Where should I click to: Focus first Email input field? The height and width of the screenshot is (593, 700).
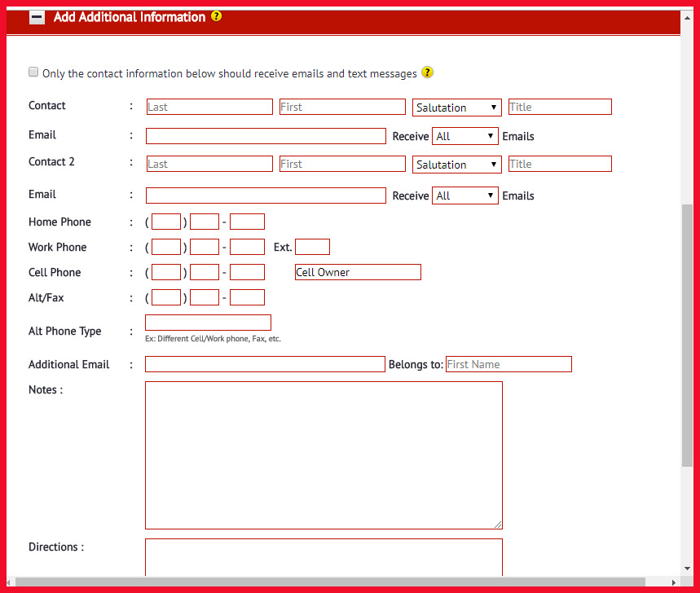266,136
